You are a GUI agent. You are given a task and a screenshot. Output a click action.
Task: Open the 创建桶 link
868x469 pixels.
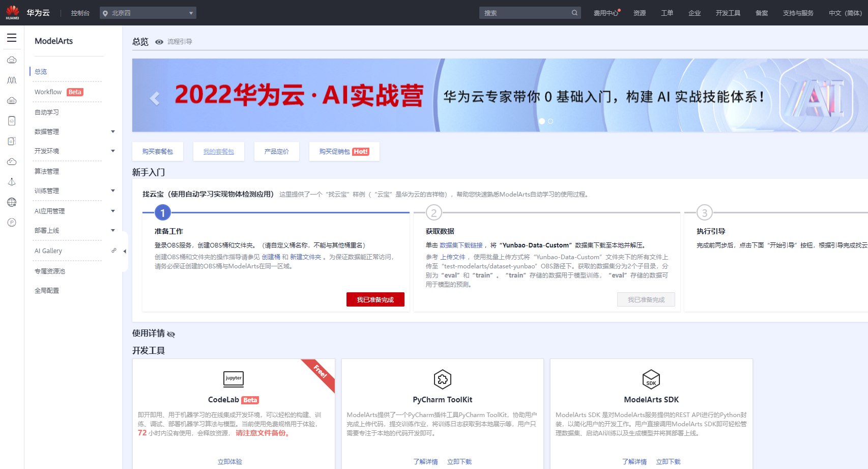point(271,257)
